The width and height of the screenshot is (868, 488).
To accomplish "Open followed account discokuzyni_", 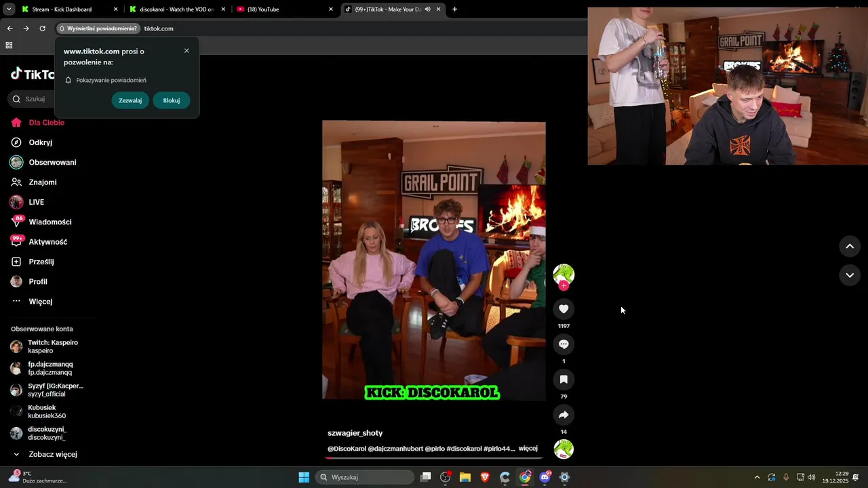I will tap(47, 433).
